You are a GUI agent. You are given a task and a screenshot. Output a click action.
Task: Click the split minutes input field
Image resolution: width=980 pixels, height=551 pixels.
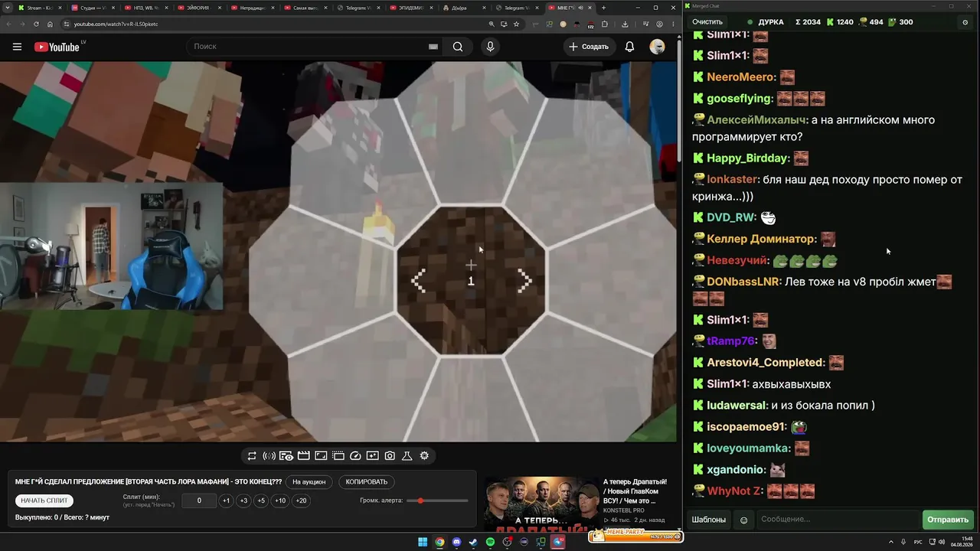tap(199, 500)
